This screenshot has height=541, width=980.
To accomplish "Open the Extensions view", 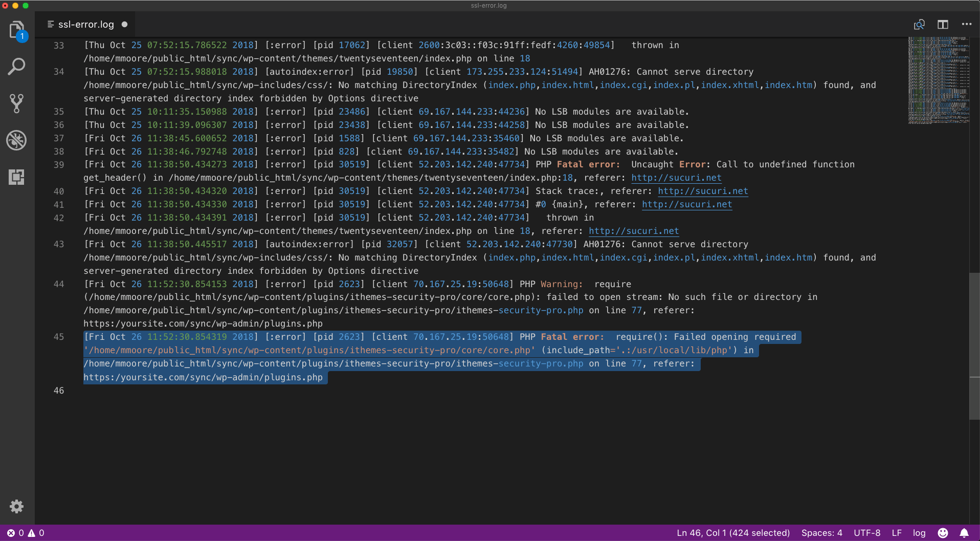I will 17,177.
